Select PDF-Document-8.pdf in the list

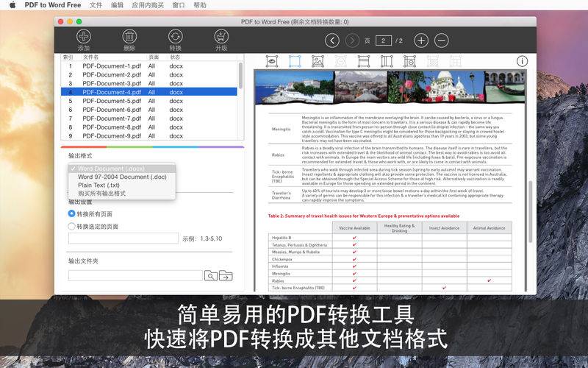tap(149, 127)
